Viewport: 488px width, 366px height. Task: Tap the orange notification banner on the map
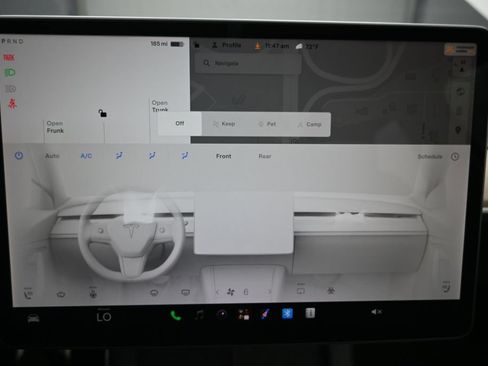[460, 50]
